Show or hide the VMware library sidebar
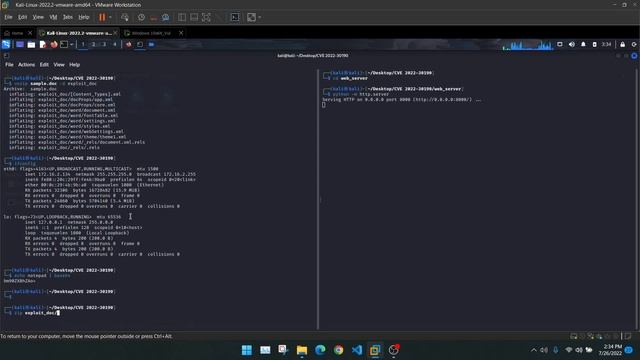The width and height of the screenshot is (640, 360). click(182, 17)
